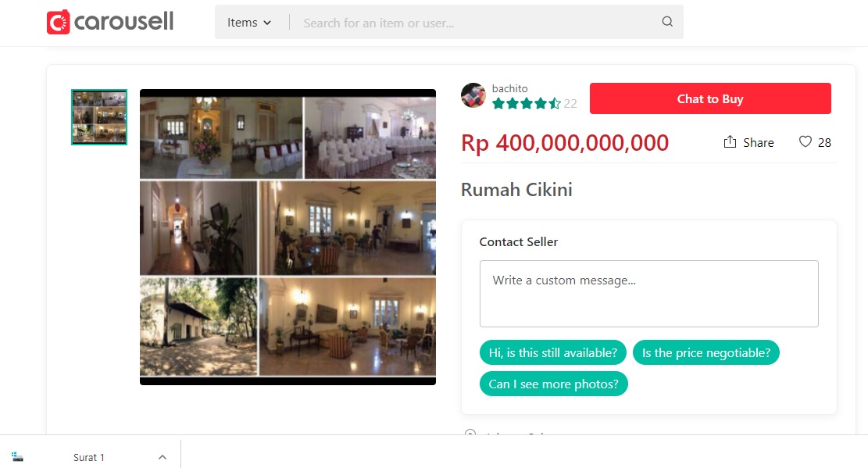This screenshot has width=868, height=468.
Task: Select the listing photo thumbnail
Action: 99,117
